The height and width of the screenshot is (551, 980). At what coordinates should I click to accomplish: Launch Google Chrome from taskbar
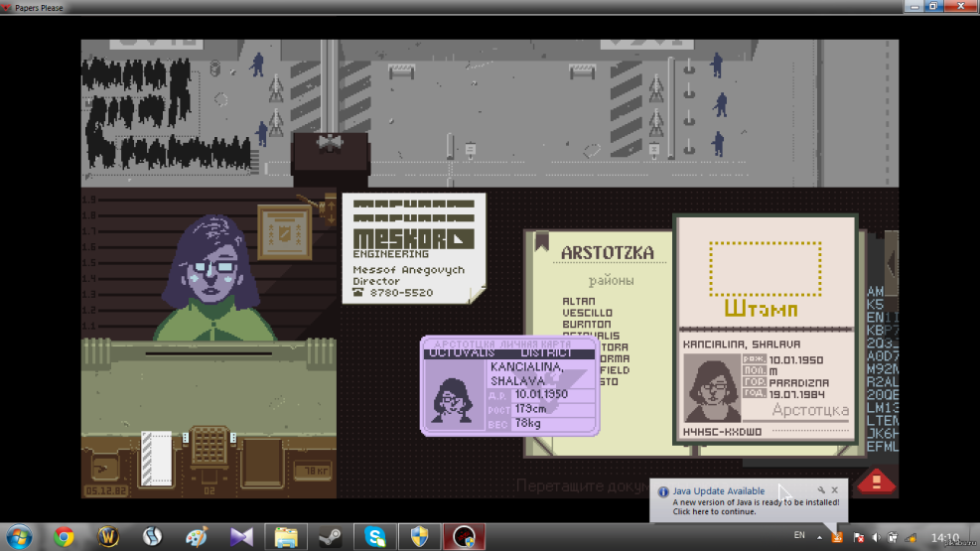64,537
